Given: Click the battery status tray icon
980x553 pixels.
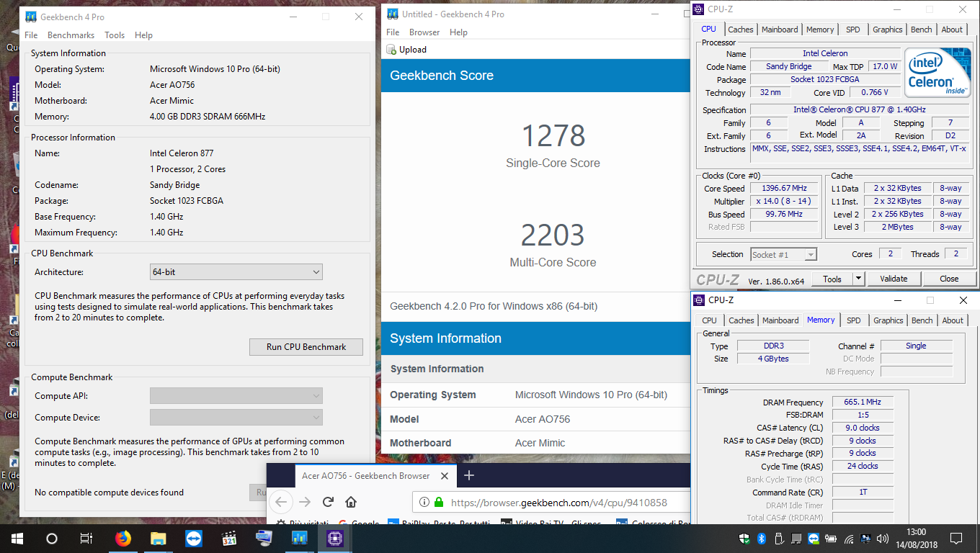Looking at the screenshot, I should tap(831, 539).
